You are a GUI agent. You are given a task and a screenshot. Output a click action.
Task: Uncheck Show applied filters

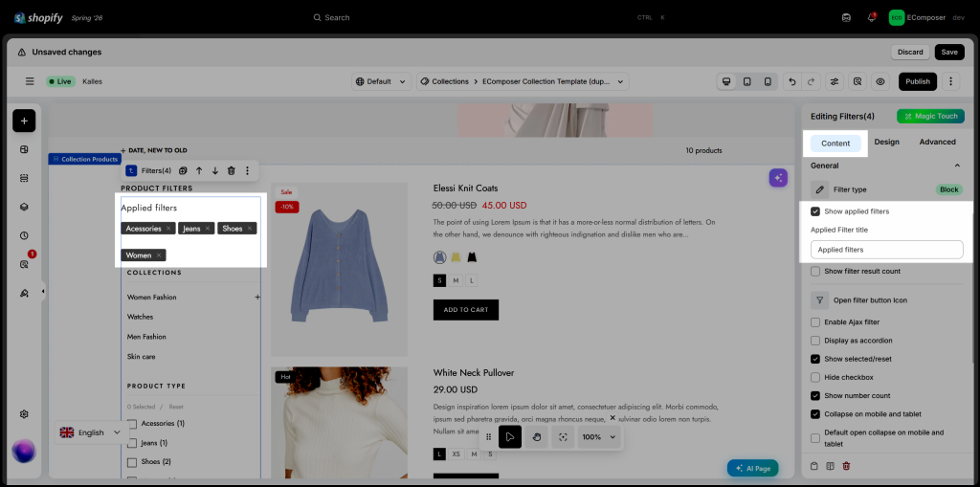(x=815, y=211)
